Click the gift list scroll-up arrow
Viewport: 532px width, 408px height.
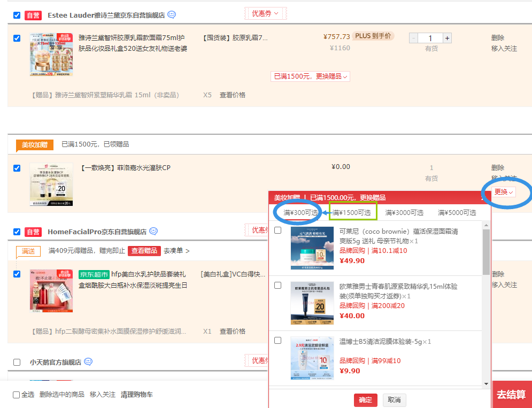tap(486, 225)
